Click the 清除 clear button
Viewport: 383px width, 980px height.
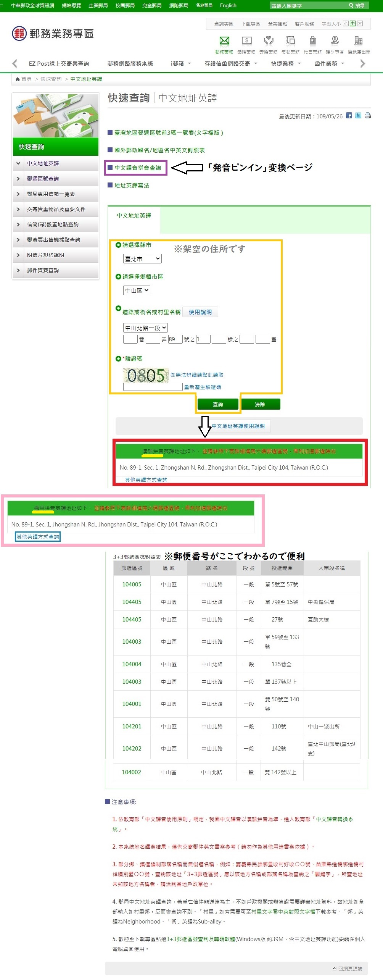[x=260, y=404]
